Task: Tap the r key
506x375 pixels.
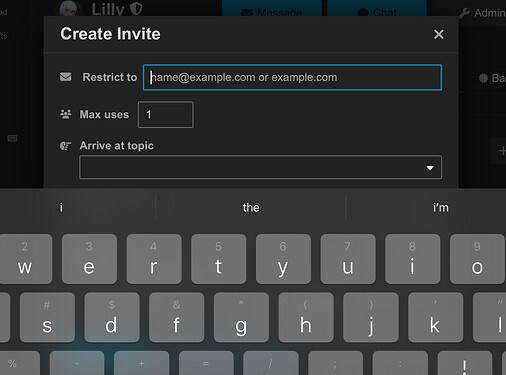Action: 154,259
